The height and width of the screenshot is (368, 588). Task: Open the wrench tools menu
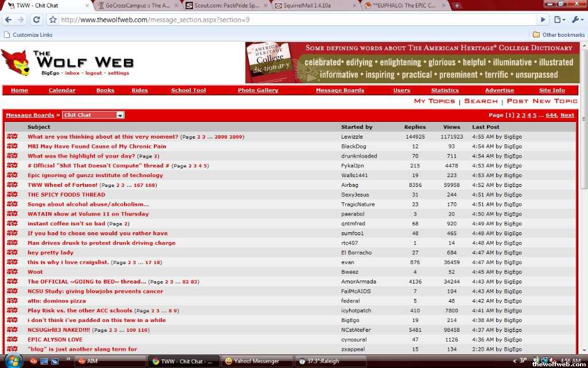tap(576, 20)
